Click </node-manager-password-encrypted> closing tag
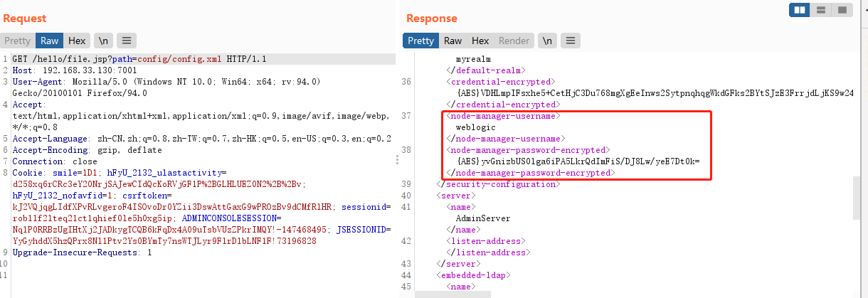This screenshot has width=868, height=298. [531, 173]
